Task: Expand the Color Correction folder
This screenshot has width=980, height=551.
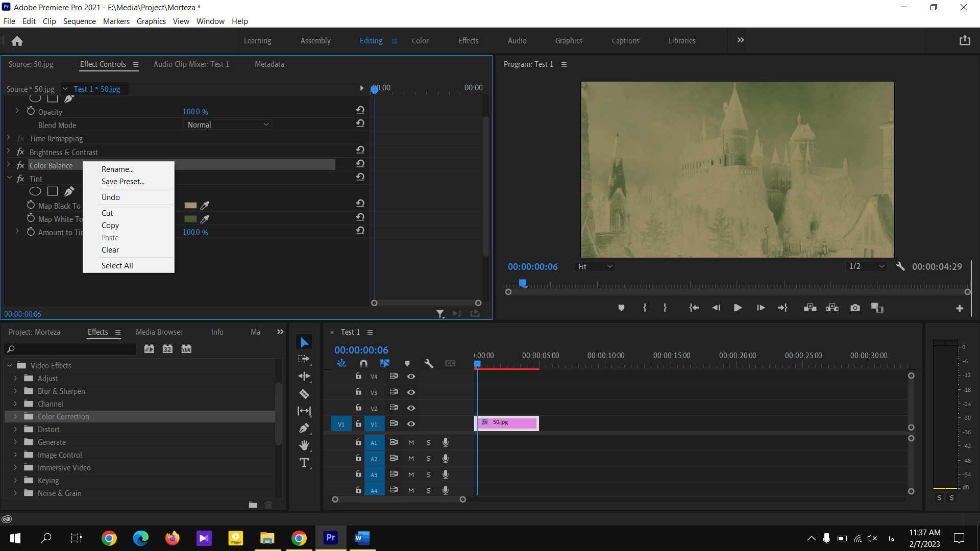Action: [x=15, y=416]
